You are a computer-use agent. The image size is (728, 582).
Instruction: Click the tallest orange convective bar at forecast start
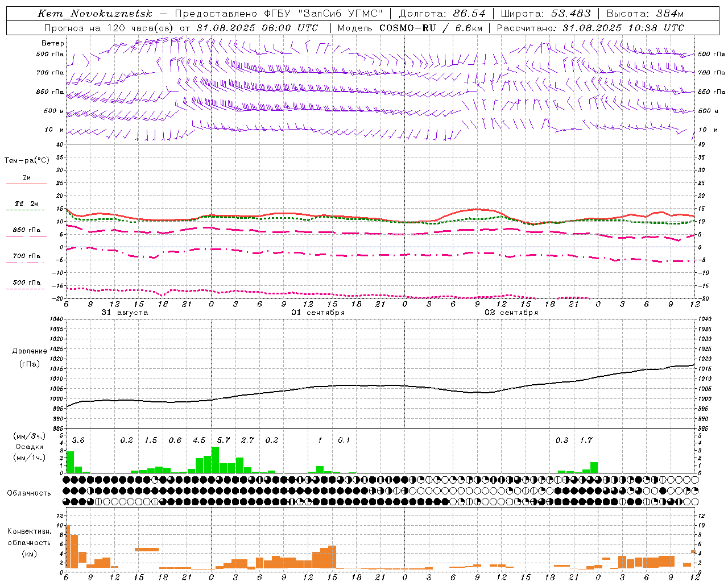point(68,547)
